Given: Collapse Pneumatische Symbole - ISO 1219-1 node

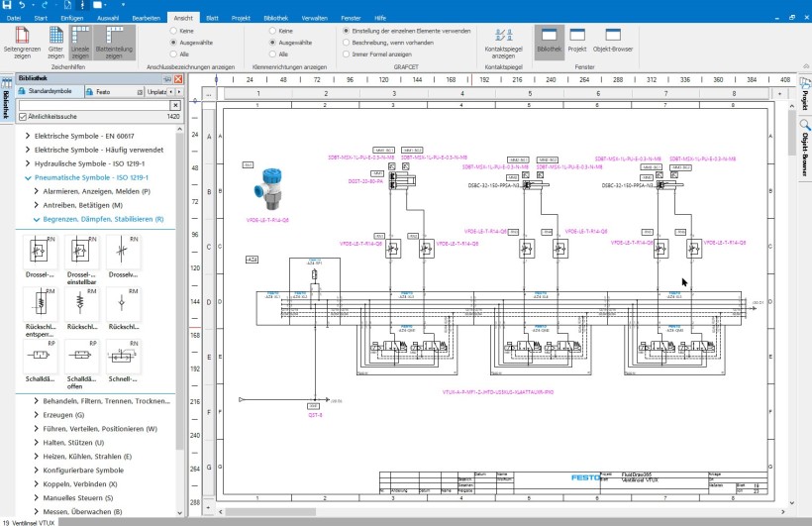Looking at the screenshot, I should tap(28, 177).
